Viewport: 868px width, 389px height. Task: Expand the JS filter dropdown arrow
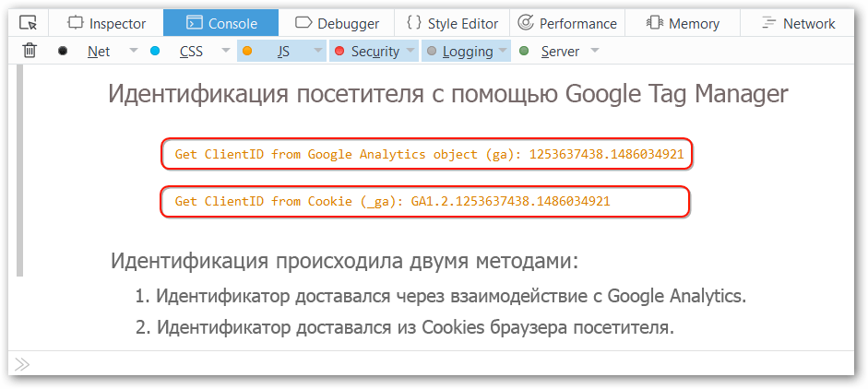[x=317, y=51]
